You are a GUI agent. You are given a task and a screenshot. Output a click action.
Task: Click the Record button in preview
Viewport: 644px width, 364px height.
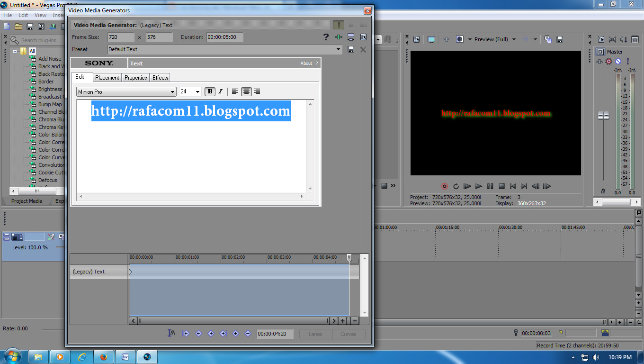click(445, 186)
